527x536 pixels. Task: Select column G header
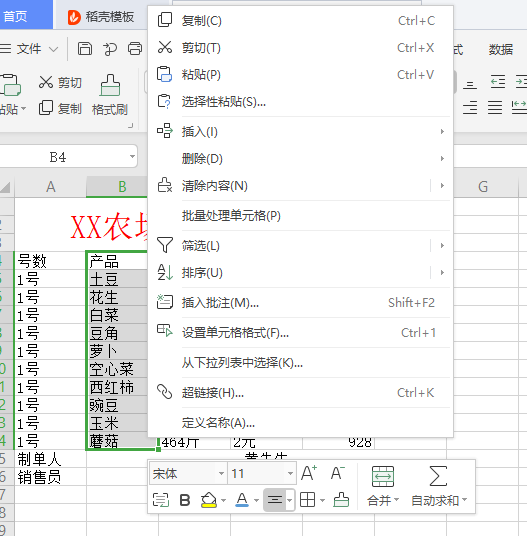(482, 187)
